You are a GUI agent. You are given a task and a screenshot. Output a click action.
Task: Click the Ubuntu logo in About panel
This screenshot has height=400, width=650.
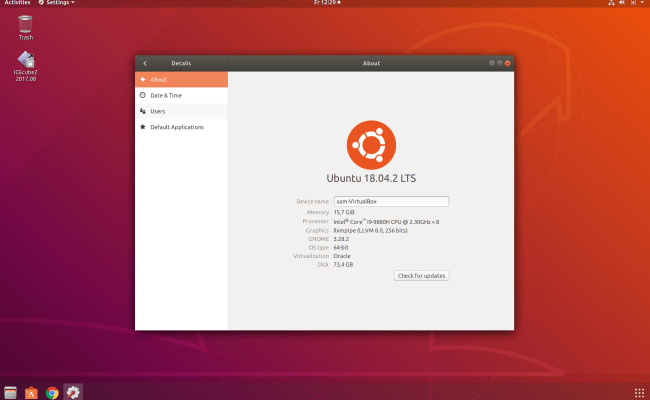point(371,145)
